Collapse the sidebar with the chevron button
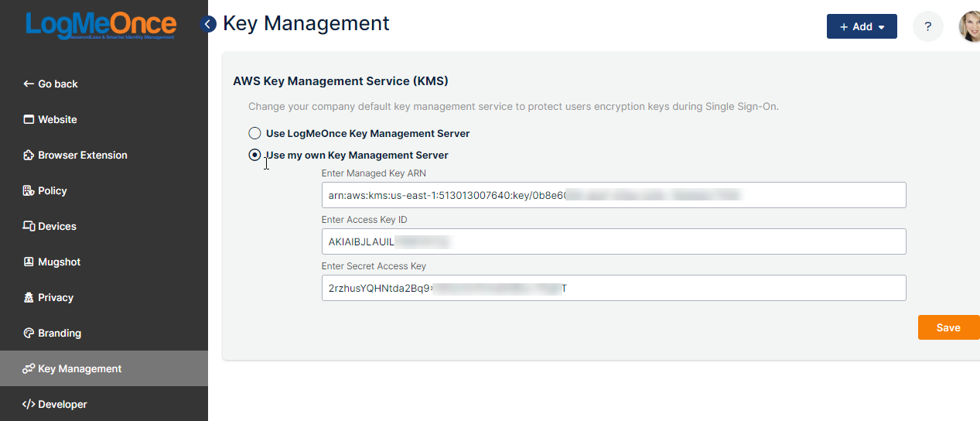Image resolution: width=980 pixels, height=421 pixels. [208, 24]
